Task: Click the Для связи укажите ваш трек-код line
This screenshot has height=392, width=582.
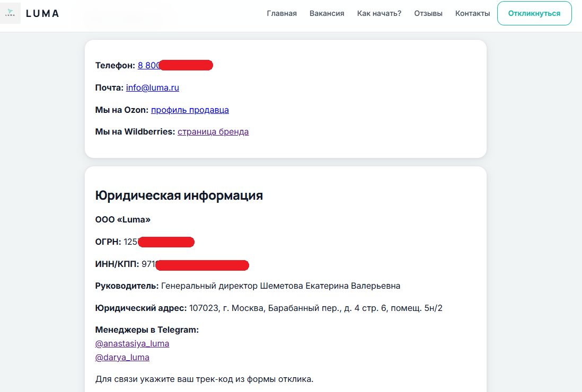Action: click(205, 379)
